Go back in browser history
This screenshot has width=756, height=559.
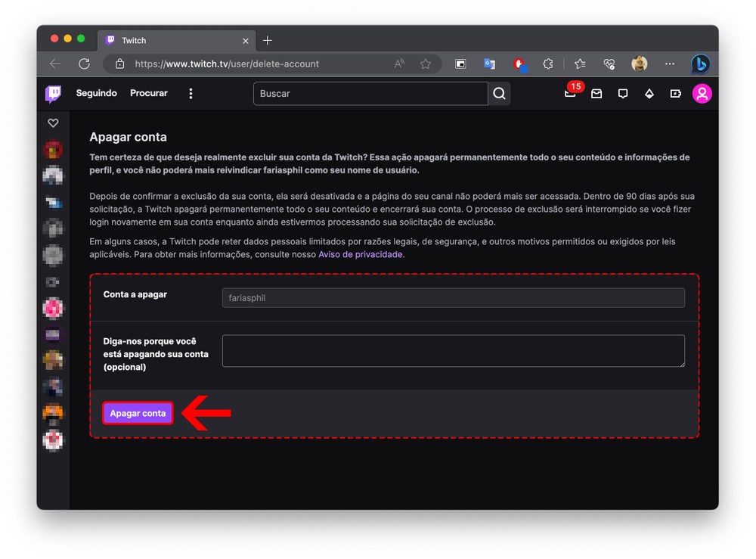55,64
